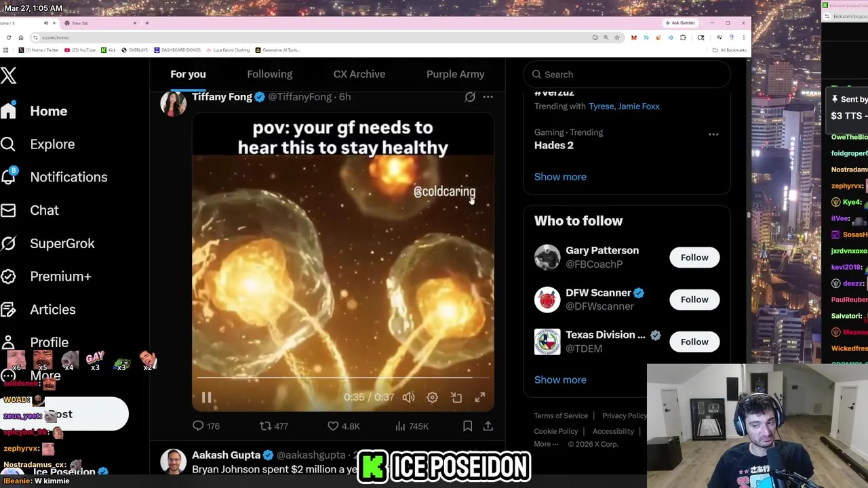Click the Notifications bell icon
This screenshot has height=488, width=868.
point(8,177)
